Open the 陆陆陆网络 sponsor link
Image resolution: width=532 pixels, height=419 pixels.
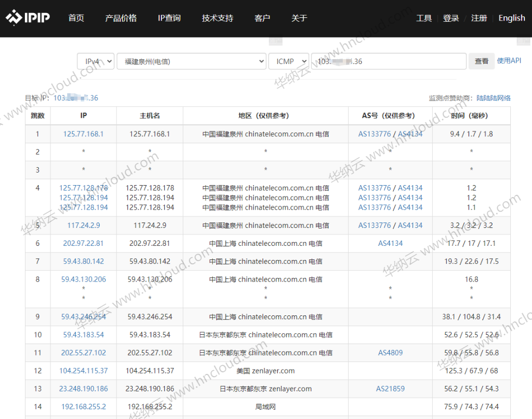493,98
